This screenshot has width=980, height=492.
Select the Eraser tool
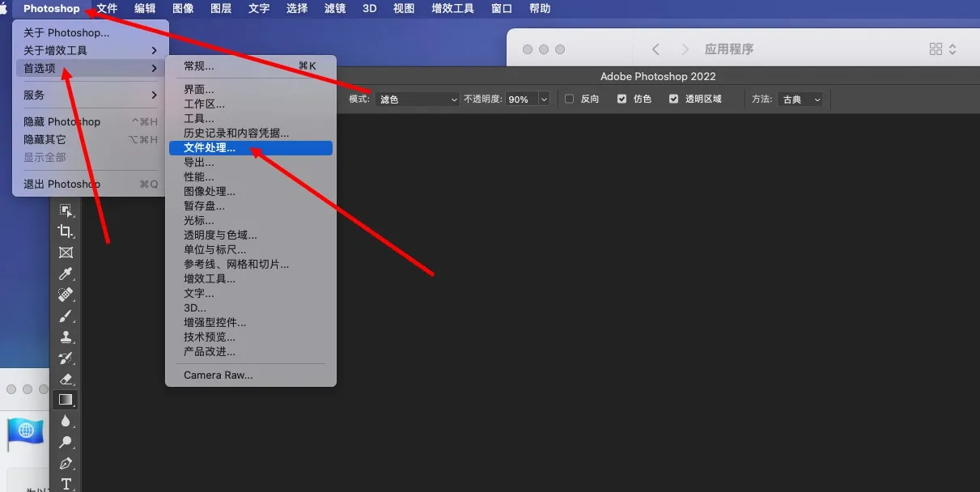(x=66, y=379)
